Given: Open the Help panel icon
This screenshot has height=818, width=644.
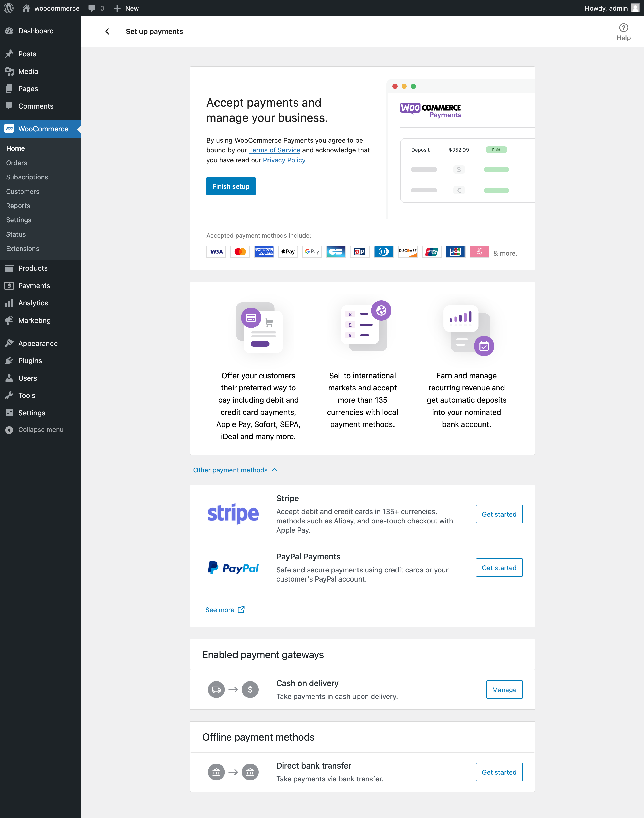Looking at the screenshot, I should click(x=623, y=27).
